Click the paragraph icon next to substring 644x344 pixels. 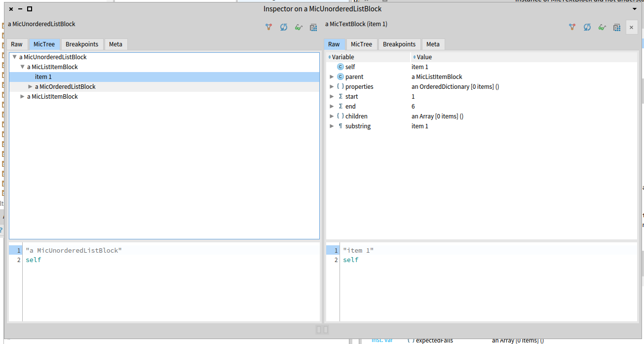(341, 126)
